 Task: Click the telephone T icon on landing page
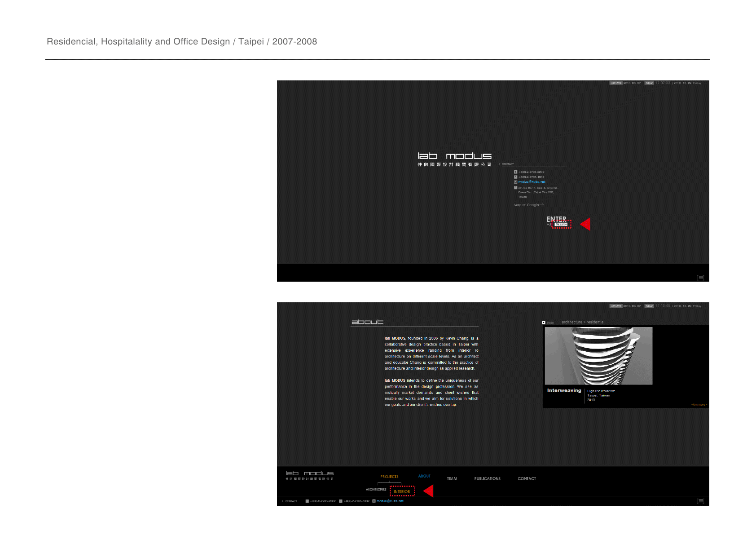coord(516,172)
